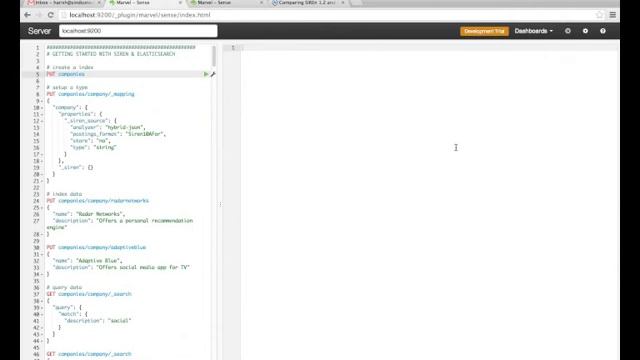Open the wrench options for the request

(x=213, y=74)
